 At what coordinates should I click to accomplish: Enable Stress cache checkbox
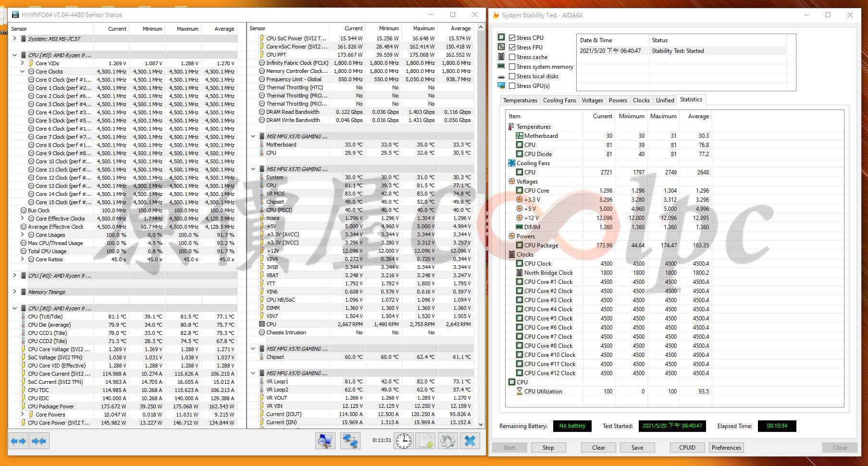point(512,57)
